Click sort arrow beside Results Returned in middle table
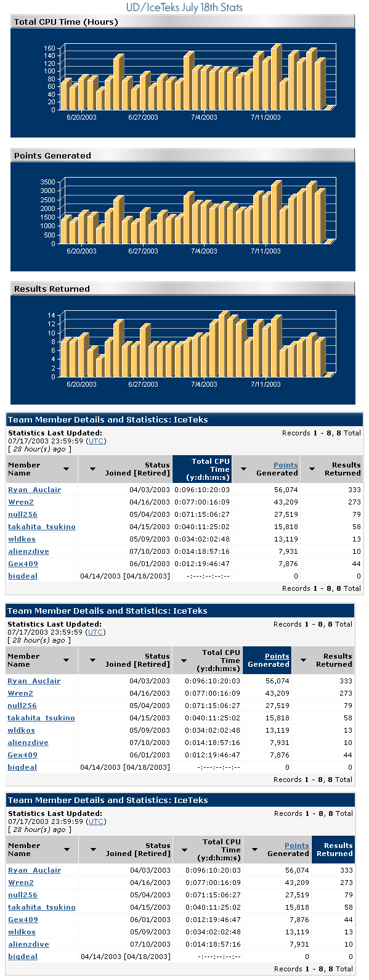The width and height of the screenshot is (369, 980). coord(303,661)
